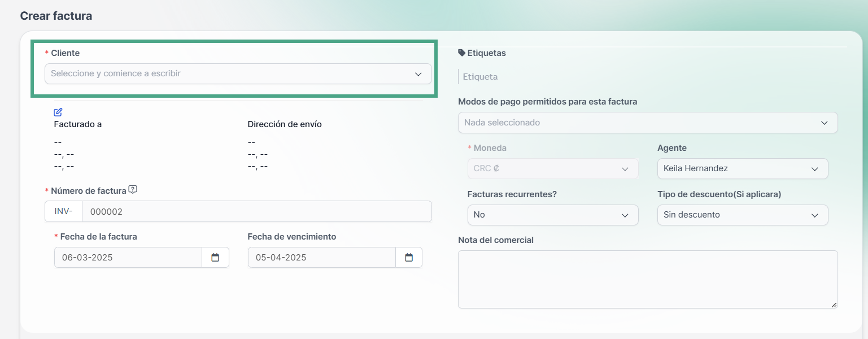Click the textarea resize handle corner
The image size is (868, 339).
834,305
